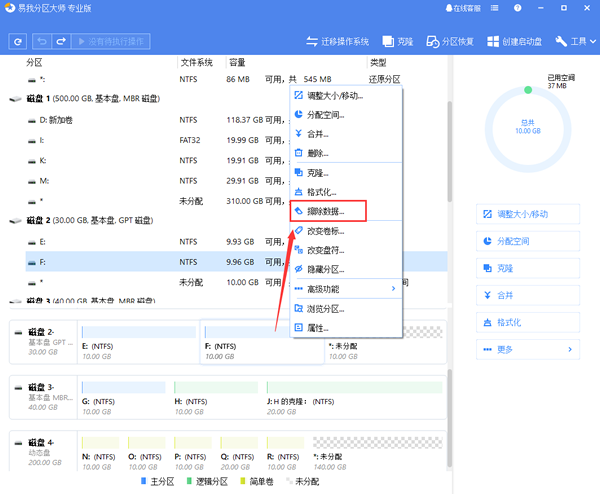Click the 容量 column header
600x494 pixels.
pyautogui.click(x=237, y=62)
